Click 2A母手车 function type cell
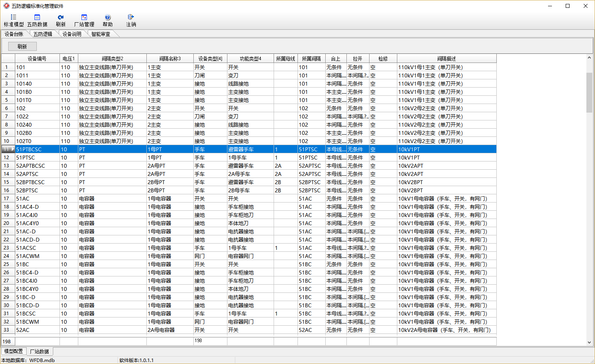595x364 pixels. tap(251, 174)
